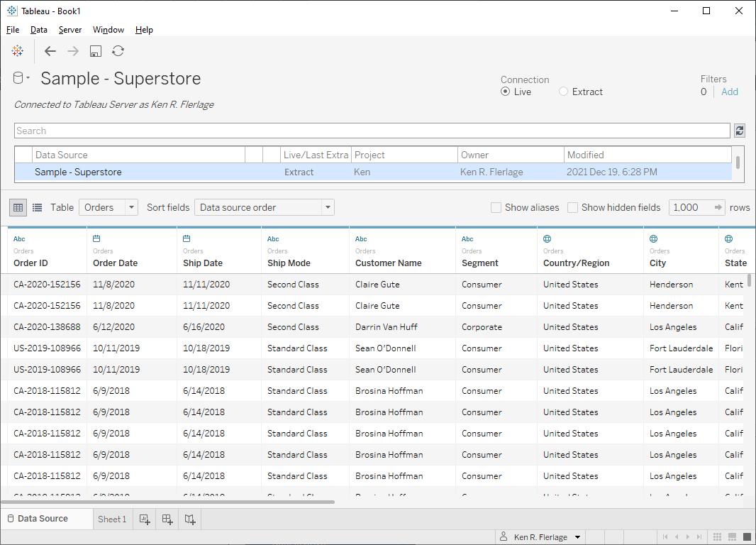Click the data source list vertical scrollbar
The image size is (756, 545).
coord(738,162)
